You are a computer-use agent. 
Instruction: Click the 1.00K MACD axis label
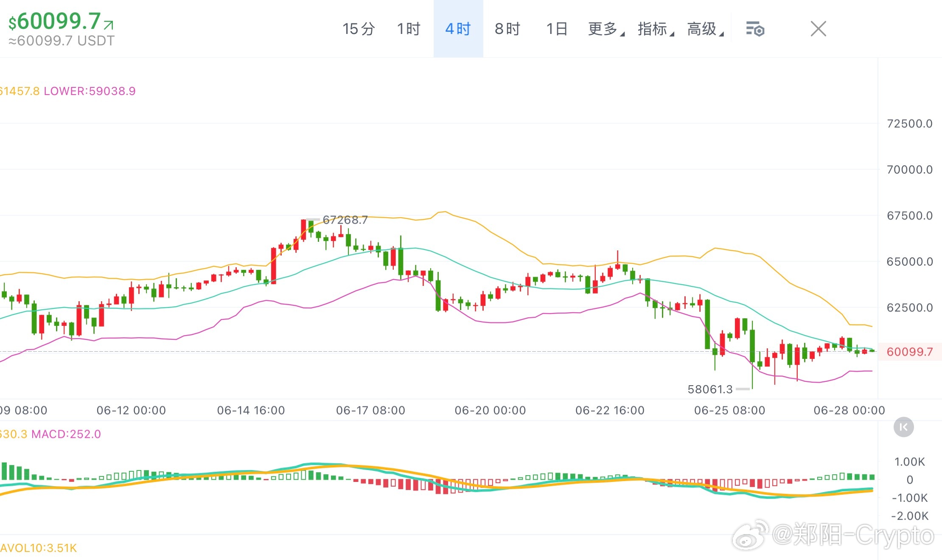(x=909, y=462)
